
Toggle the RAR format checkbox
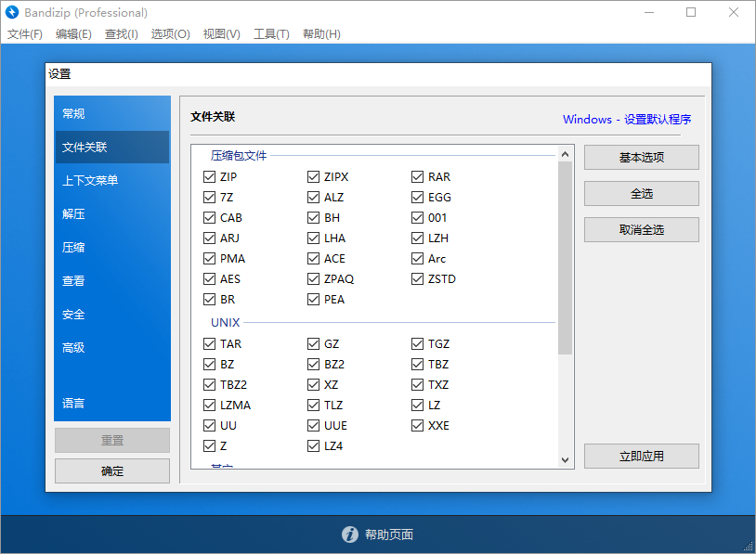(417, 176)
